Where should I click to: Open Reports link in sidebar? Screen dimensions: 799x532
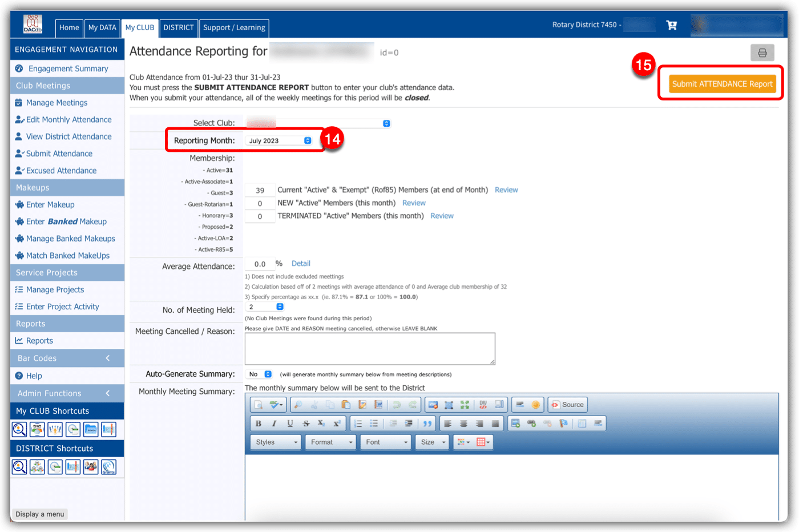(39, 341)
